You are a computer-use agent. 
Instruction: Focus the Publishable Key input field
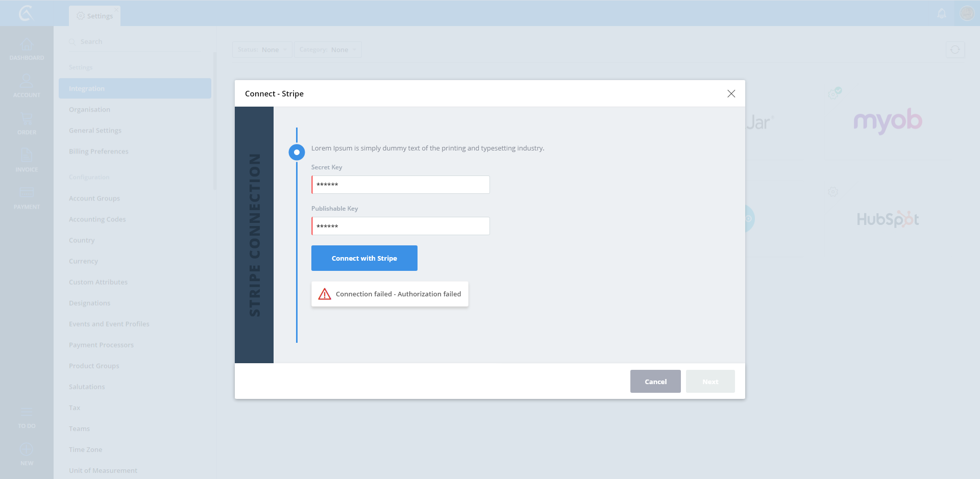point(401,226)
